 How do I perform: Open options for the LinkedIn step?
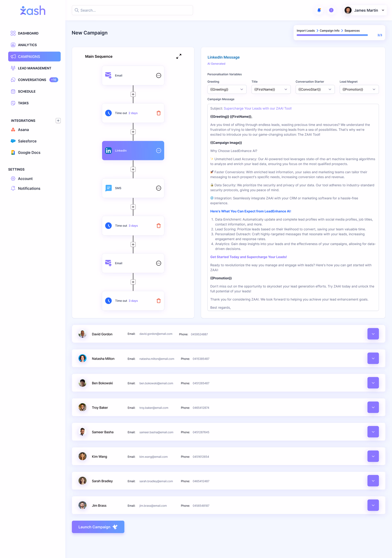click(159, 151)
